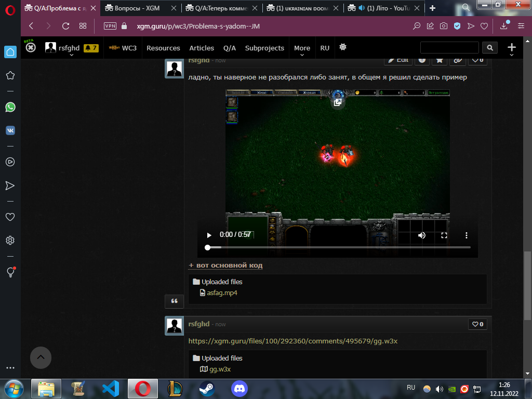Open the Player icon in sidebar
The image size is (532, 399).
point(10,162)
